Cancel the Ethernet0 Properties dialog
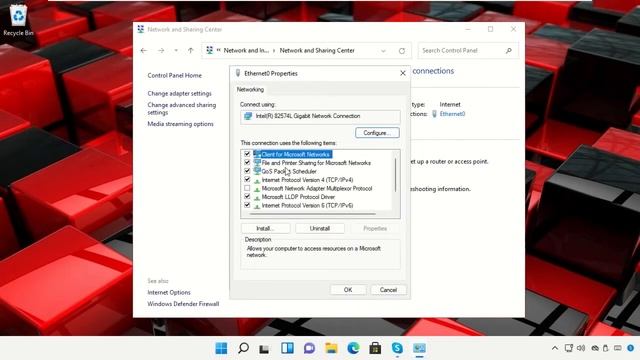640x360 pixels. 388,290
